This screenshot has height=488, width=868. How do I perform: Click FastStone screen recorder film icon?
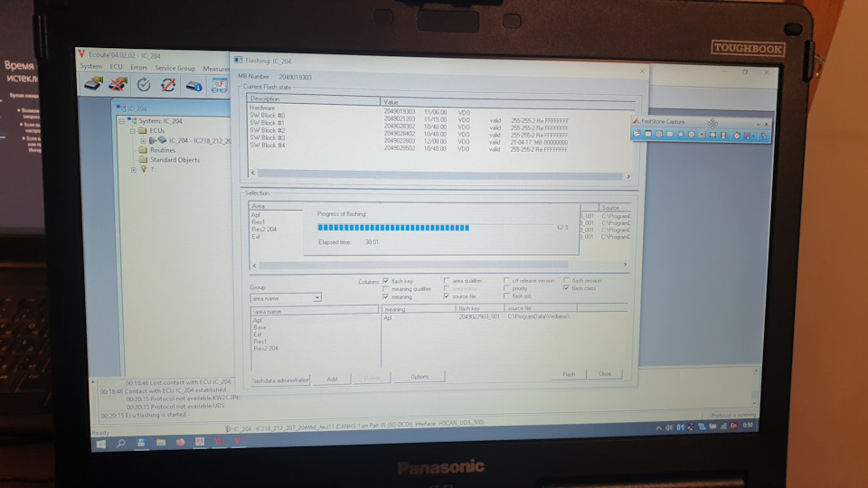click(723, 135)
